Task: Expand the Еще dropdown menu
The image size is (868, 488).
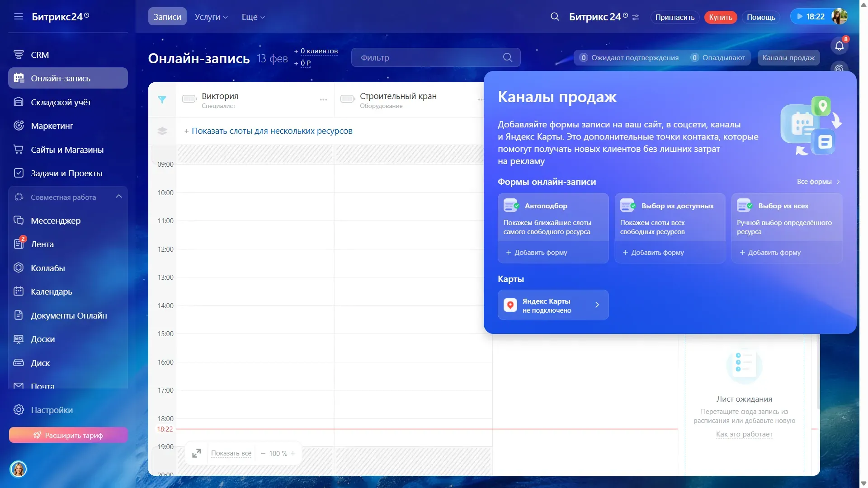Action: point(253,17)
